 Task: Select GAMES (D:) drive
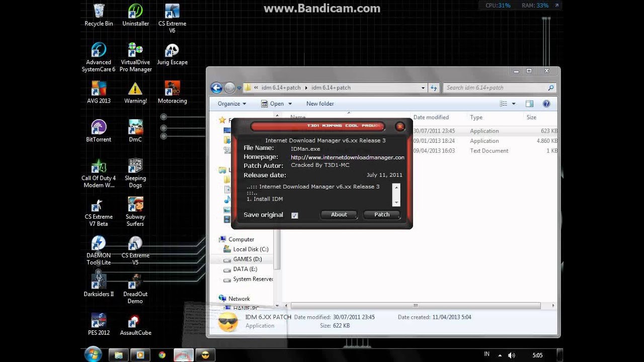[x=243, y=259]
